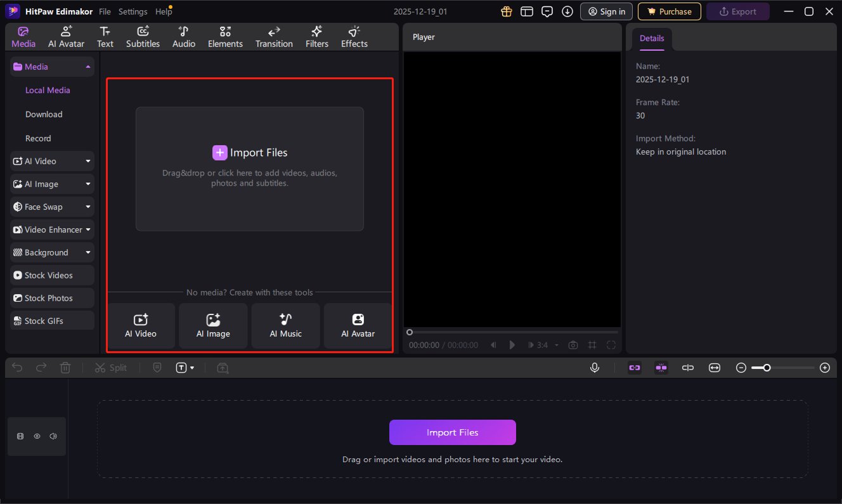Toggle track visibility eye icon
This screenshot has width=842, height=504.
(x=37, y=436)
